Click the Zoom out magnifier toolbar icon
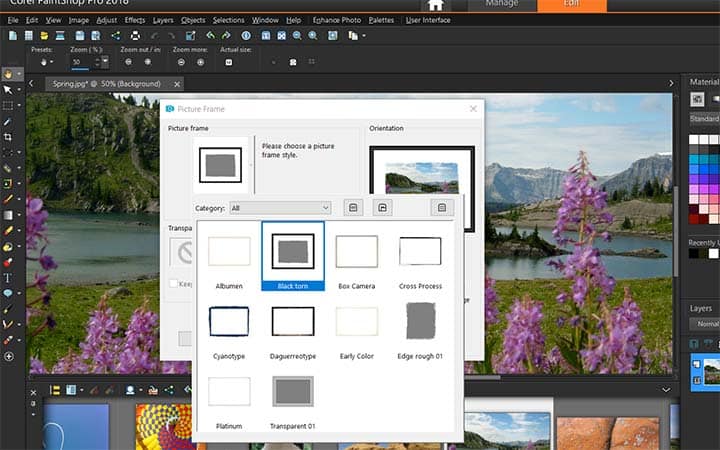 297,36
